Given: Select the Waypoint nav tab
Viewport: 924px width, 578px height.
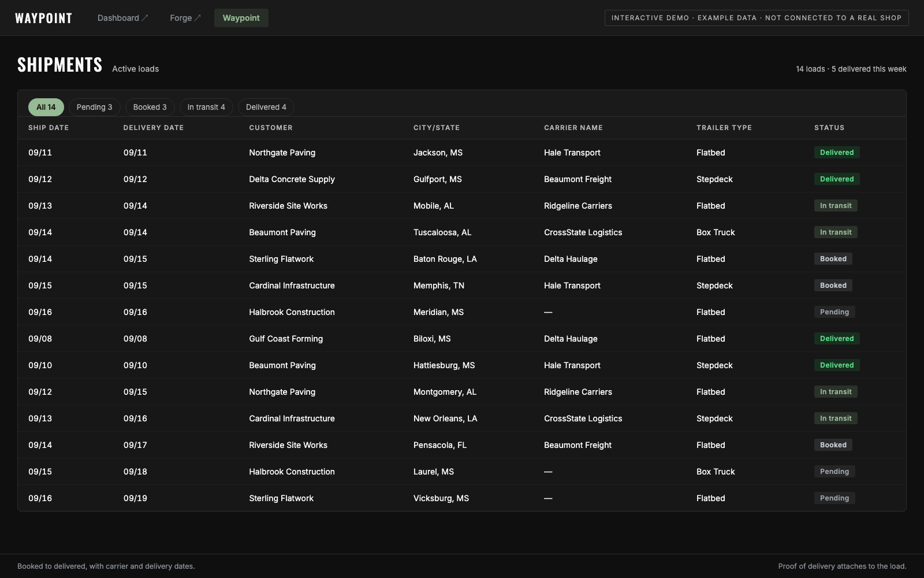Looking at the screenshot, I should click(241, 18).
